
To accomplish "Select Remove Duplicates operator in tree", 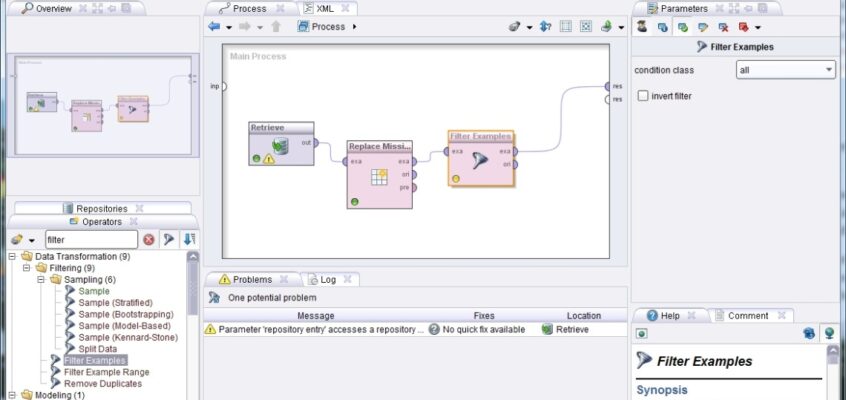I will point(103,384).
